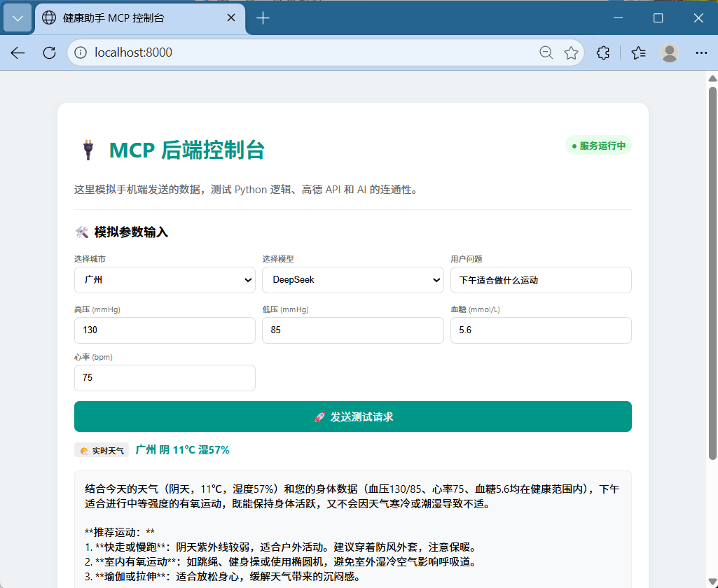
Task: Open browser settings and more menu
Action: point(701,52)
